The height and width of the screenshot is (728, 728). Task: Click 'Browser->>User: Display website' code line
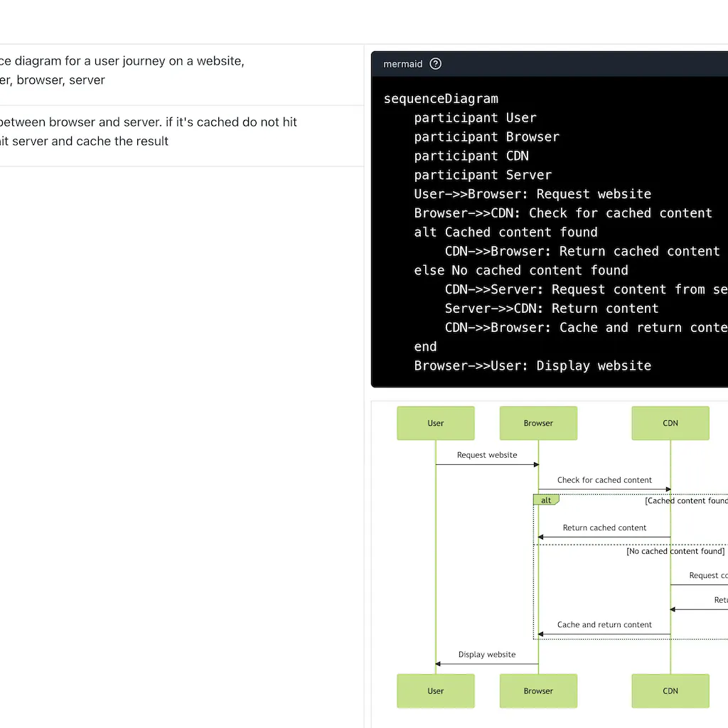coord(532,365)
